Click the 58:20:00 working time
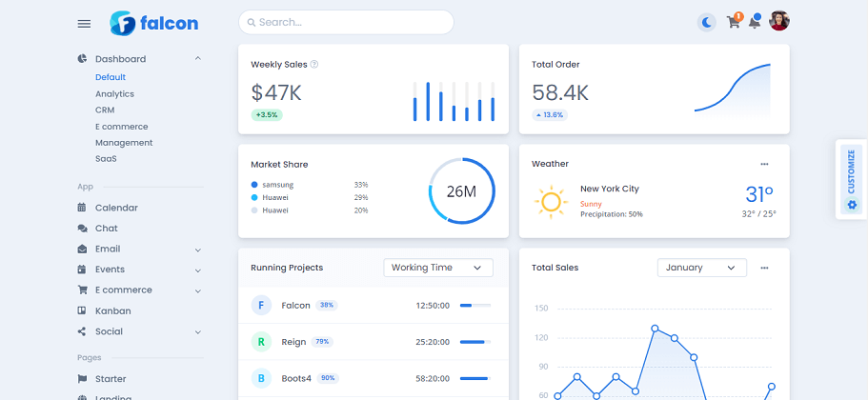 click(433, 378)
